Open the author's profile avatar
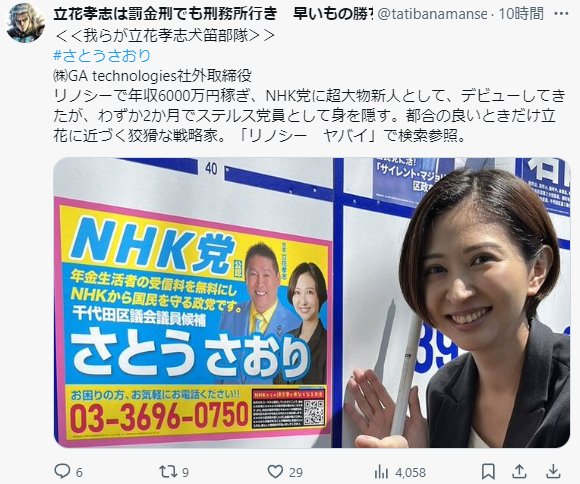580x484 pixels. (26, 23)
